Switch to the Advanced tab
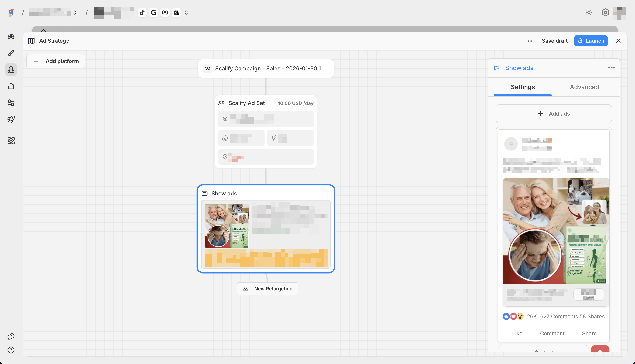 point(584,87)
